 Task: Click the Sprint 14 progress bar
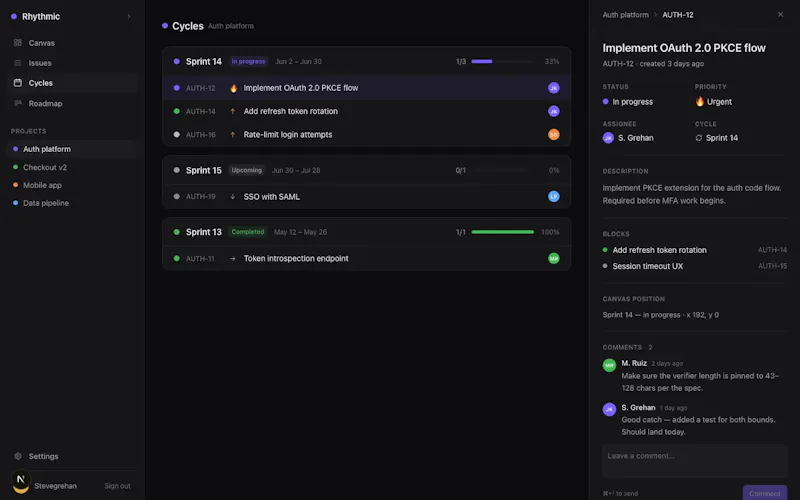pos(502,61)
